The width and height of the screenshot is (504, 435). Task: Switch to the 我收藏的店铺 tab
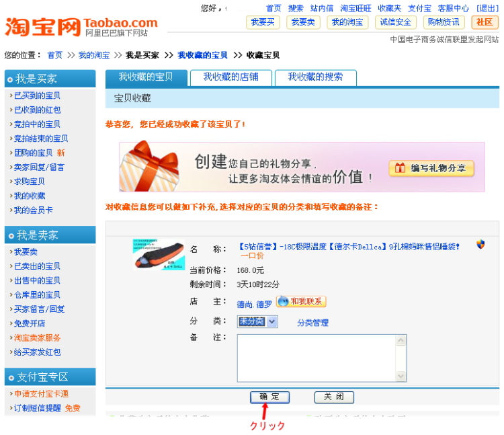tap(230, 77)
